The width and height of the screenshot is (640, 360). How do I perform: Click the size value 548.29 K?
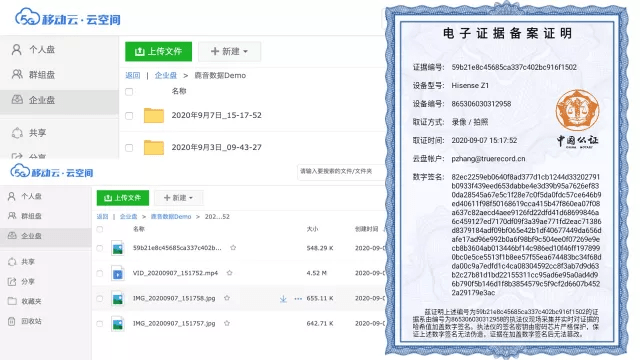320,248
